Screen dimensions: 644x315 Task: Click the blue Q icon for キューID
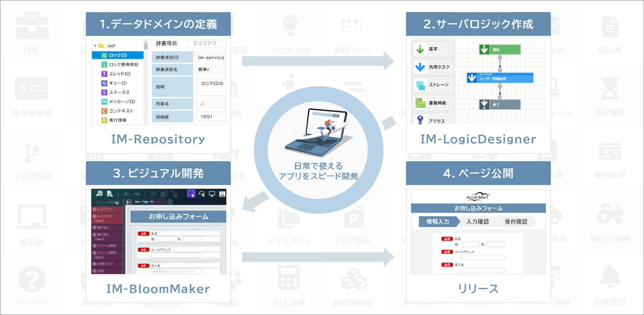pyautogui.click(x=104, y=83)
